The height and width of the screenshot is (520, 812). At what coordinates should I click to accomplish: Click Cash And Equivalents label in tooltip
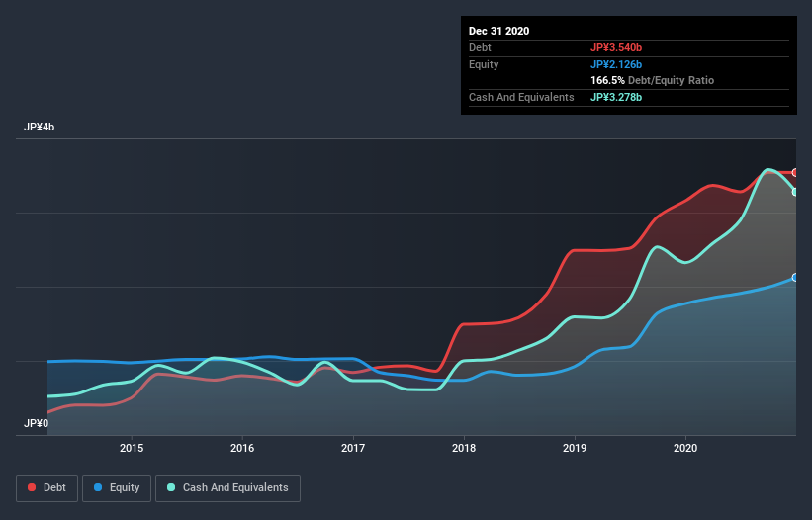tap(521, 97)
